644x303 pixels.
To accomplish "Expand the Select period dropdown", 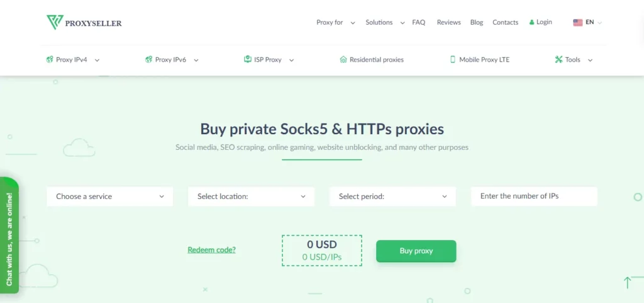I will click(392, 197).
